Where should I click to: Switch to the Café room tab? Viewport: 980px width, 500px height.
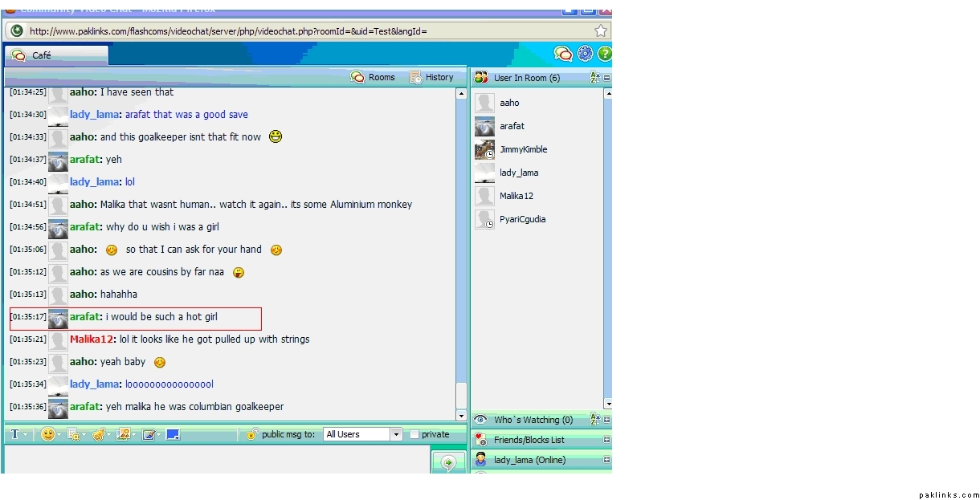[56, 55]
